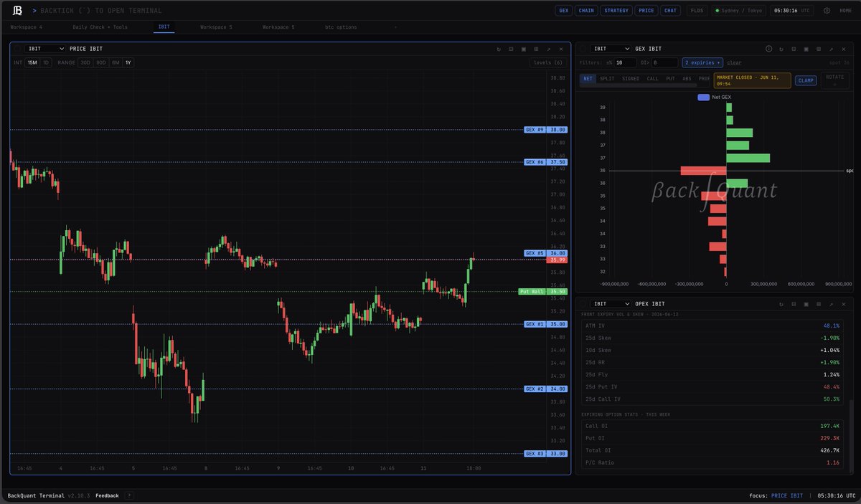Select the PUT view tab in GEX panel
Screen dimensions: 861x504
670,79
